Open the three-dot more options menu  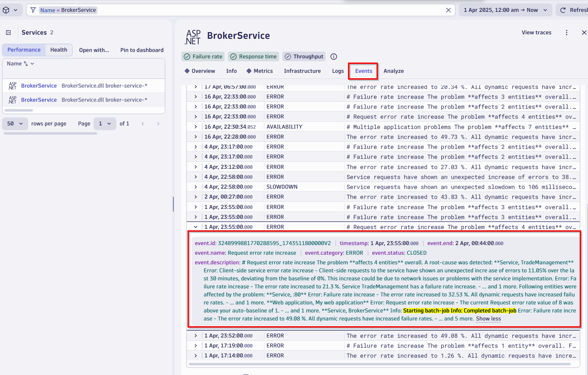567,32
